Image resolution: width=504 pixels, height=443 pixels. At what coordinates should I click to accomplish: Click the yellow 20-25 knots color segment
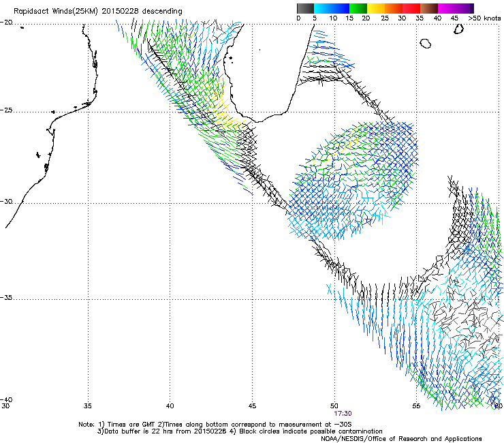pos(376,8)
